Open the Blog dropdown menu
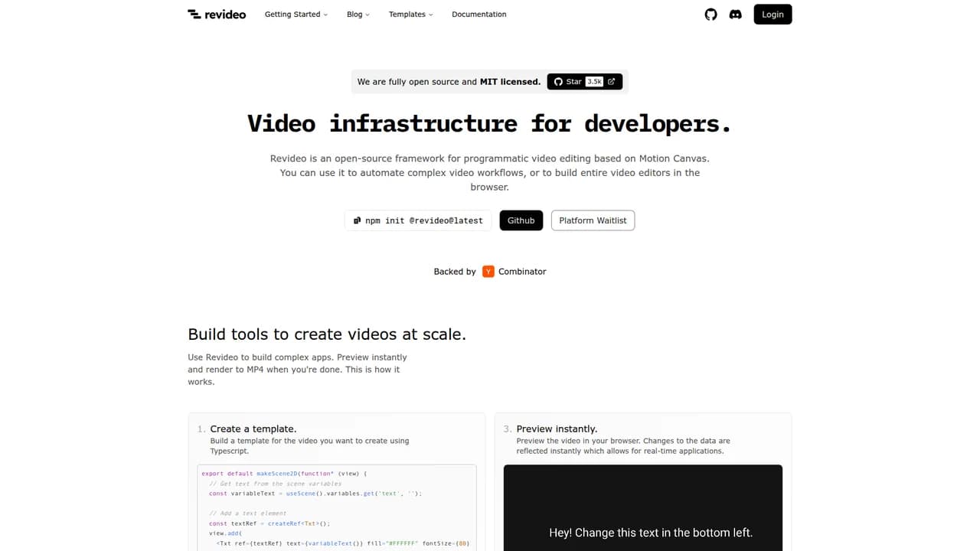980x551 pixels. coord(358,14)
